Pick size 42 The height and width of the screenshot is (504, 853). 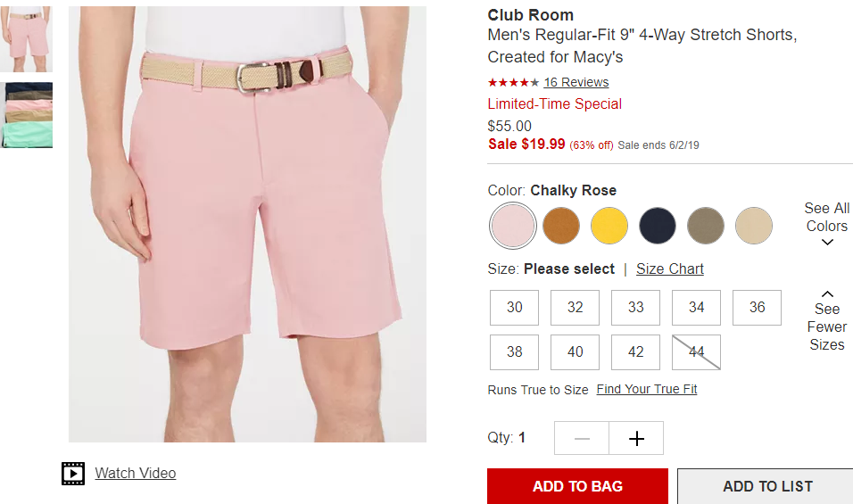pyautogui.click(x=635, y=352)
